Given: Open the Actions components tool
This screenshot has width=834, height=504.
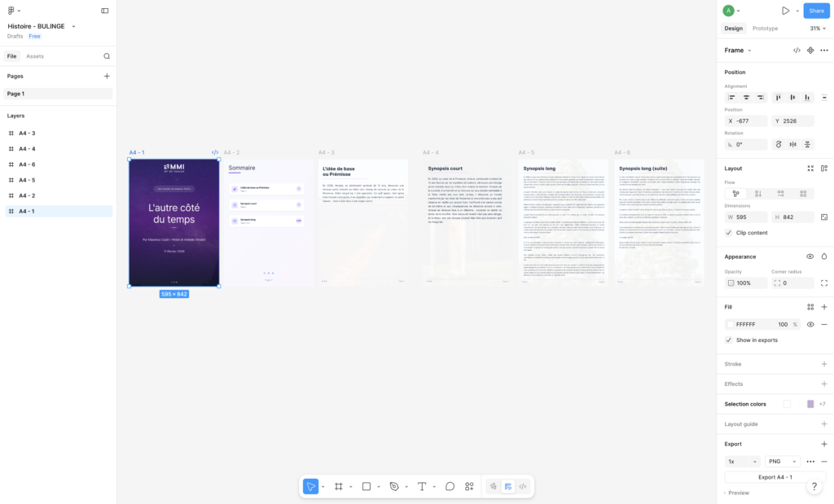Looking at the screenshot, I should tap(469, 486).
